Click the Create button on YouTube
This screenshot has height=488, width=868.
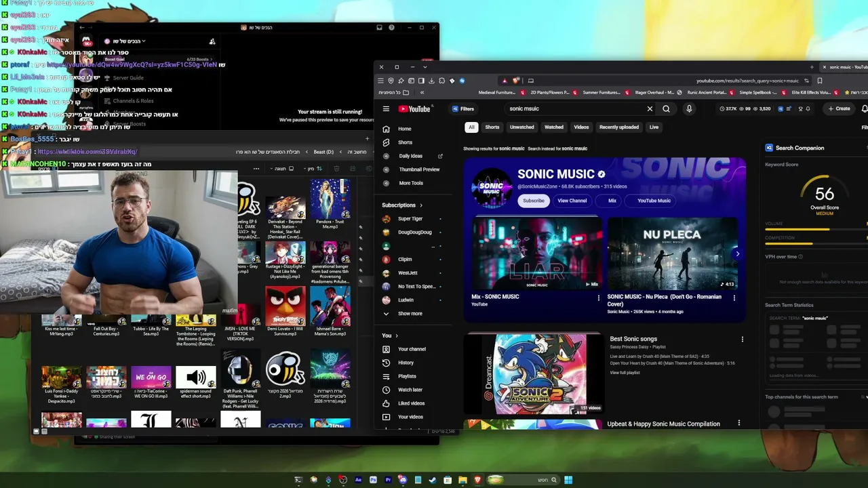click(x=839, y=108)
